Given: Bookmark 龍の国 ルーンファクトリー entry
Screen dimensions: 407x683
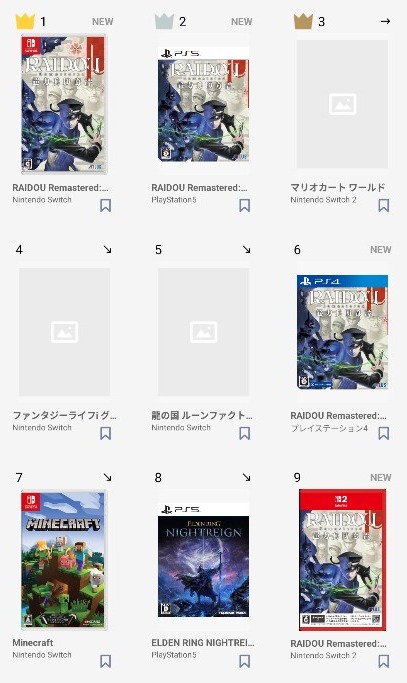Looking at the screenshot, I should 244,433.
